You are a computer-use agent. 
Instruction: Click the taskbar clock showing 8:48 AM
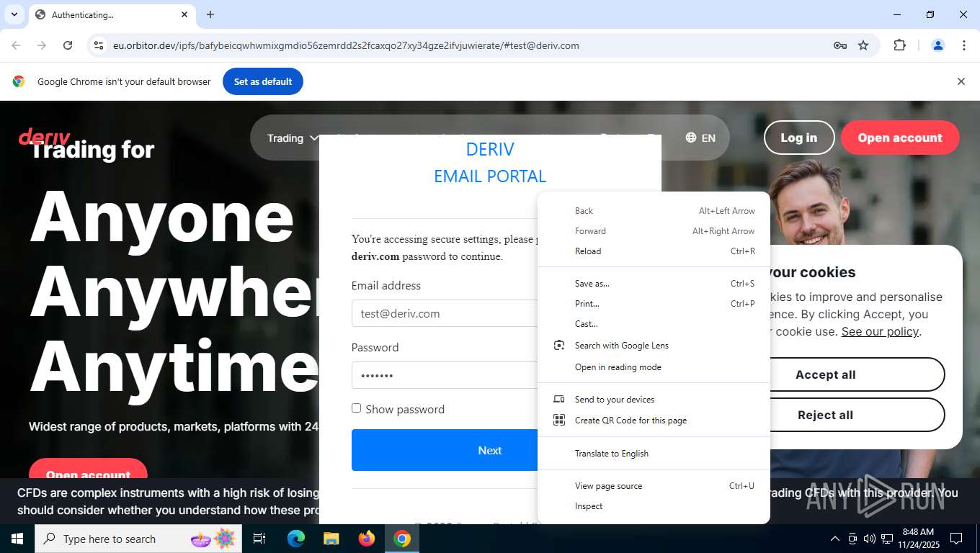point(918,539)
